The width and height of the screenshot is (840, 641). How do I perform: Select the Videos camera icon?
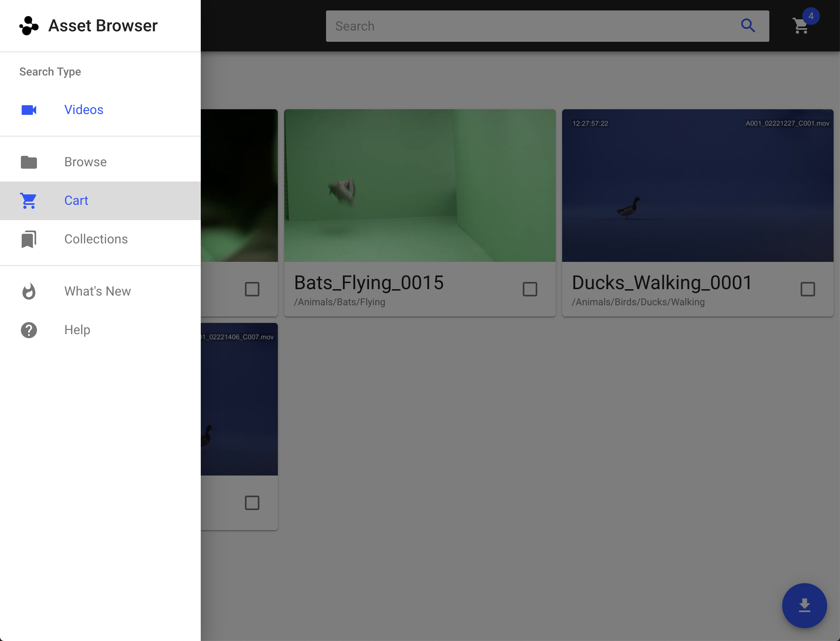click(x=29, y=110)
